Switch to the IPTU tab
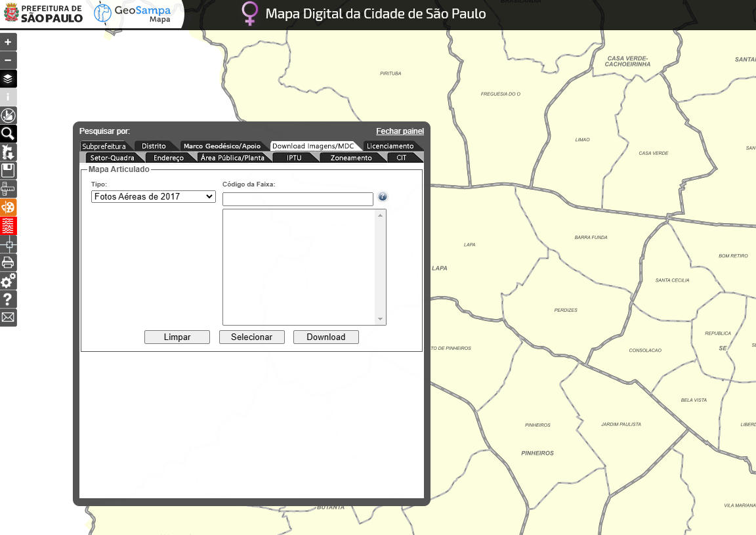Image resolution: width=756 pixels, height=535 pixels. point(294,158)
